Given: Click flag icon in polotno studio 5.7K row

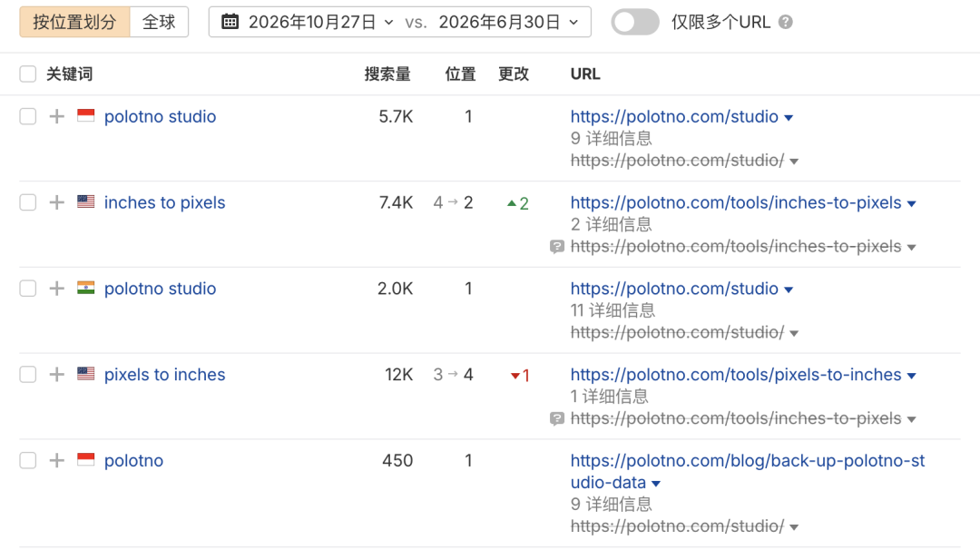Looking at the screenshot, I should pos(85,115).
